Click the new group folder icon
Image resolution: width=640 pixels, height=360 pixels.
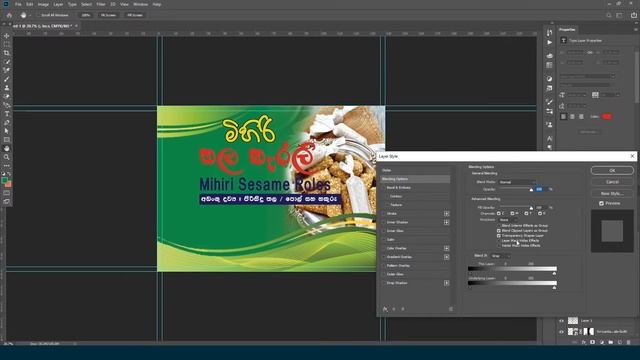pyautogui.click(x=611, y=342)
